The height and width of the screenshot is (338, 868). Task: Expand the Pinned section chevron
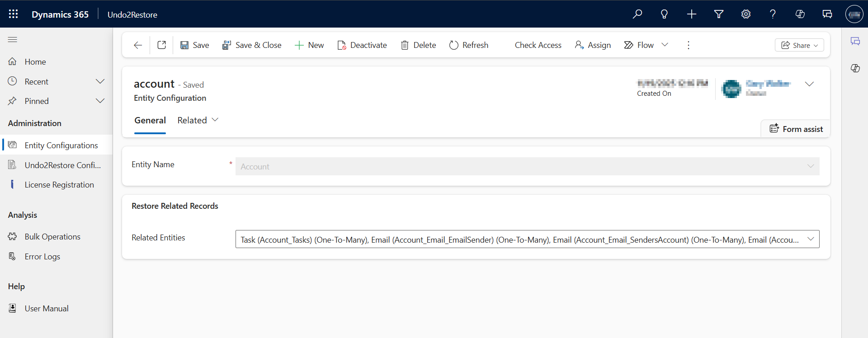[100, 101]
